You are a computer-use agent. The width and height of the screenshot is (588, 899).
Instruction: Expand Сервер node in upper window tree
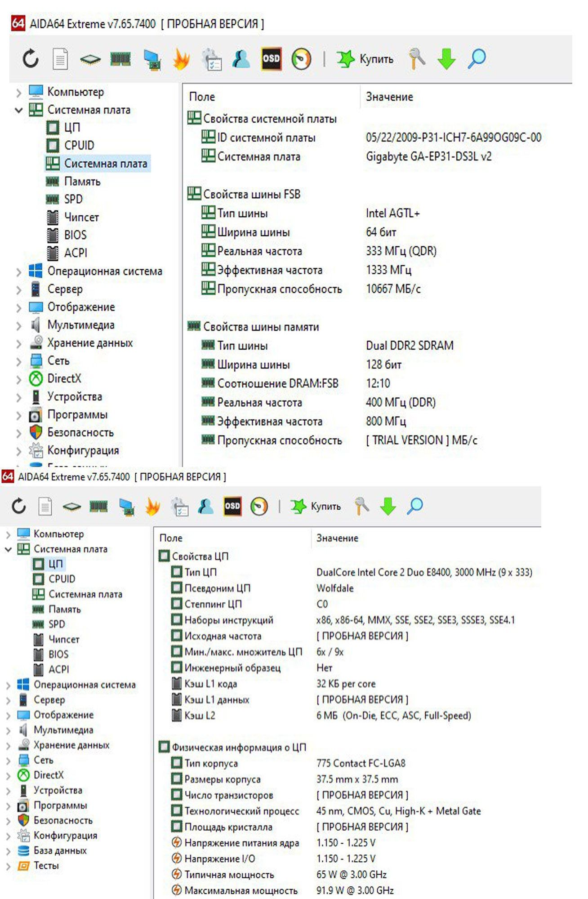point(18,290)
